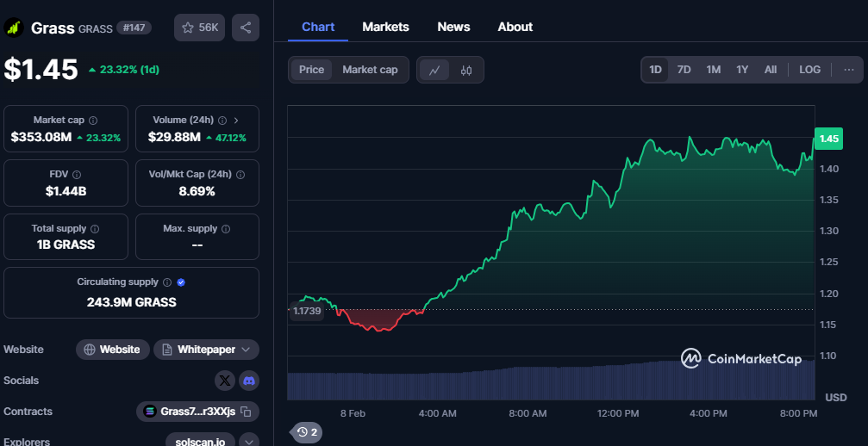Open the Website link
868x446 pixels.
click(112, 350)
